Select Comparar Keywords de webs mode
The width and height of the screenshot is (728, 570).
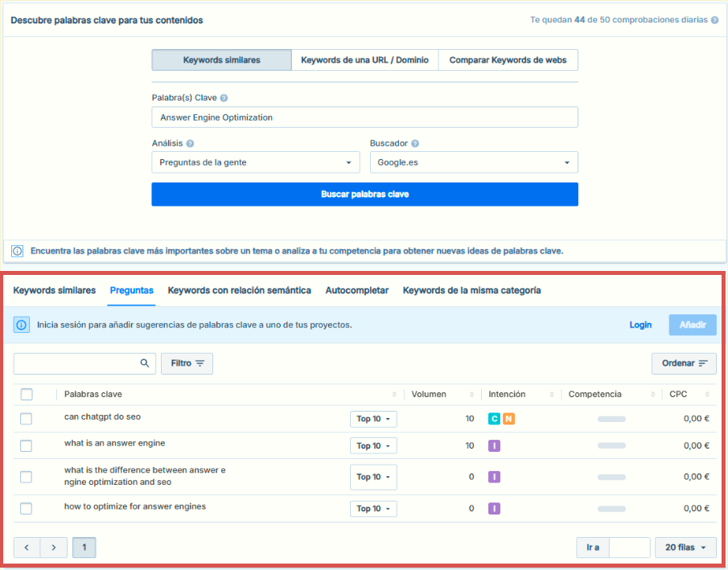[x=508, y=59]
